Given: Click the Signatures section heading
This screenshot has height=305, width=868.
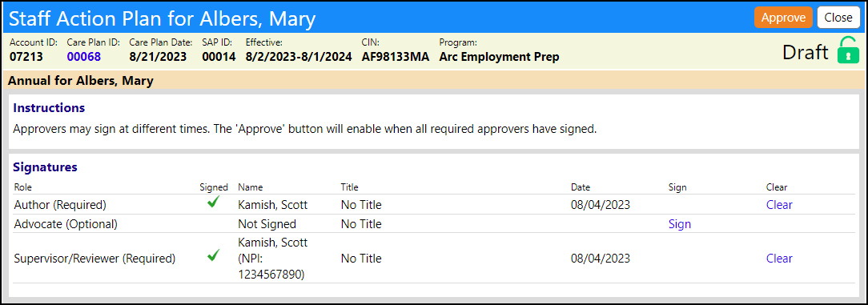Looking at the screenshot, I should click(46, 167).
